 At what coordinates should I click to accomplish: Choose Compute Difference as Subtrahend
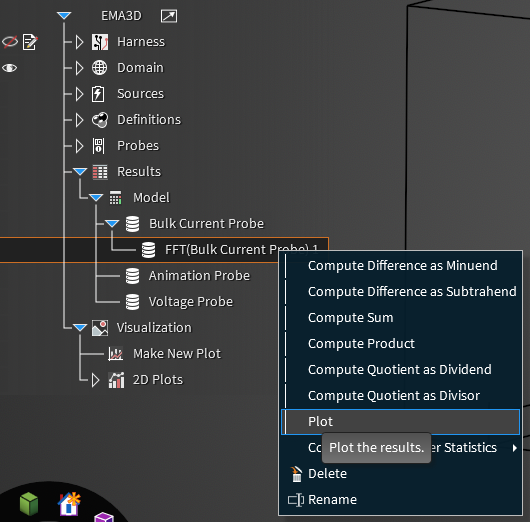point(400,292)
